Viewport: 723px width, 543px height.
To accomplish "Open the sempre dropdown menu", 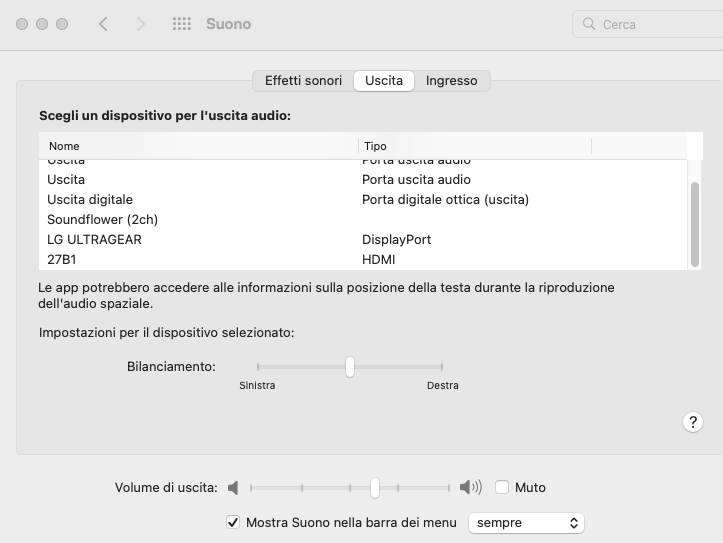I will 526,523.
